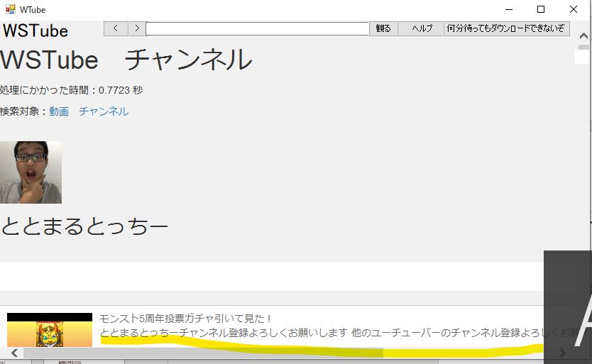Open the ととまるとっちー channel name
Image resolution: width=592 pixels, height=364 pixels.
point(84,226)
